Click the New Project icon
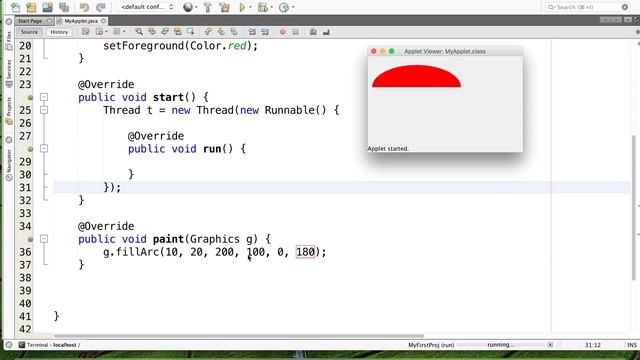 click(x=31, y=7)
